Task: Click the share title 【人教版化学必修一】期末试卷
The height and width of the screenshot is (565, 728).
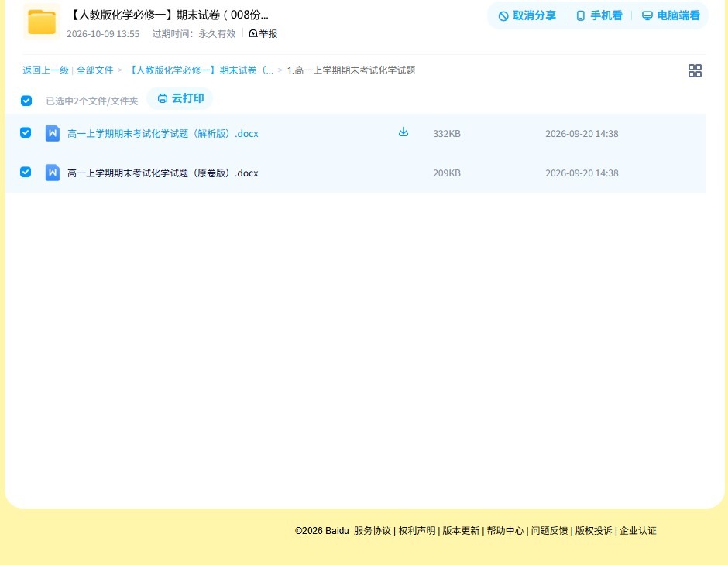Action: [x=169, y=15]
